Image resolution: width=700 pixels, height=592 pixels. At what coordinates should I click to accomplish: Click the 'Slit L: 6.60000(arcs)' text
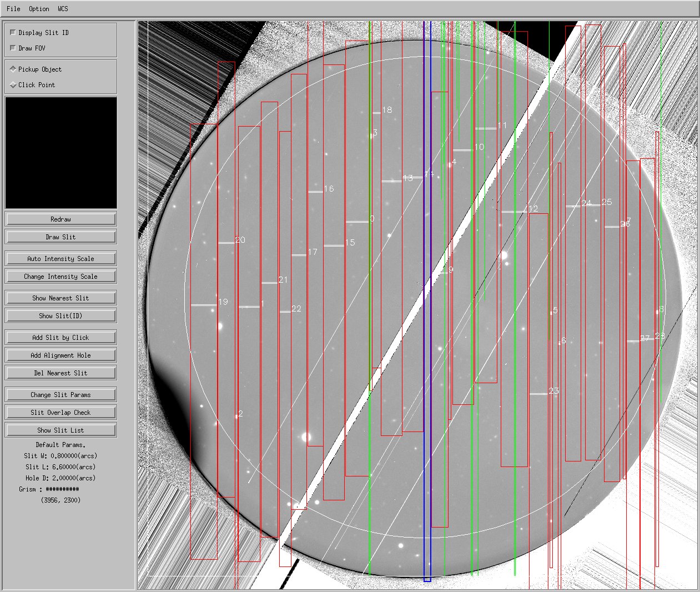click(x=61, y=467)
